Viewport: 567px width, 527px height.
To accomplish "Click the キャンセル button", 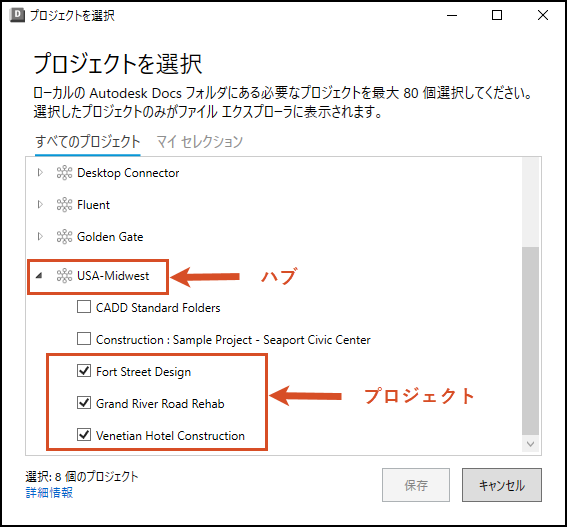I will coord(502,485).
